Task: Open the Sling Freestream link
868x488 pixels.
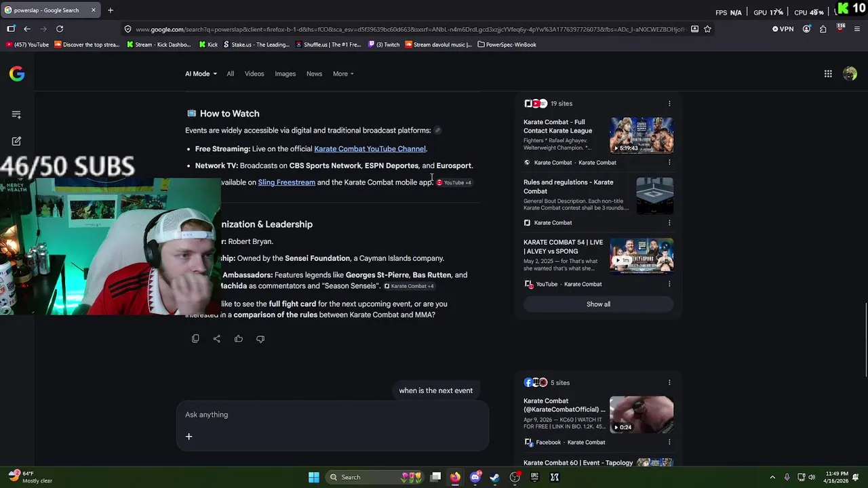Action: (286, 182)
